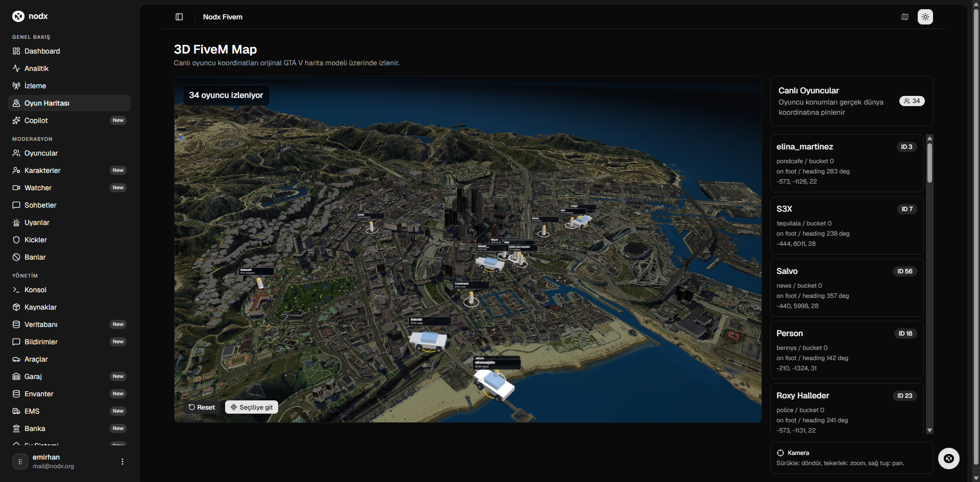The height and width of the screenshot is (482, 980).
Task: Select elina_martinez player card
Action: [847, 163]
